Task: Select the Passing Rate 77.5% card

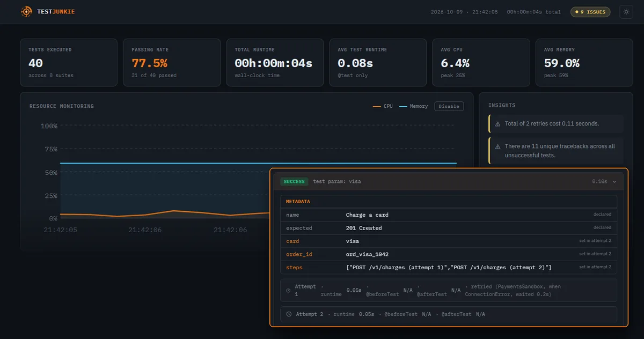Action: pyautogui.click(x=172, y=62)
